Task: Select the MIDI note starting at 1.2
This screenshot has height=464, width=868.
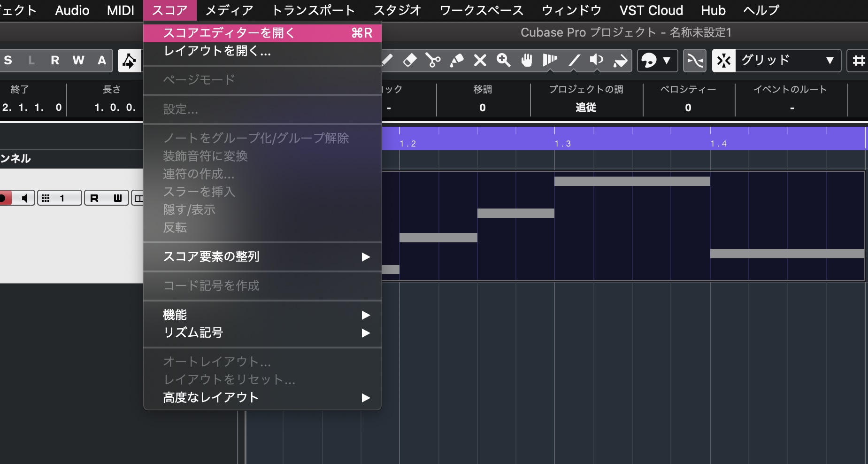Action: (438, 238)
